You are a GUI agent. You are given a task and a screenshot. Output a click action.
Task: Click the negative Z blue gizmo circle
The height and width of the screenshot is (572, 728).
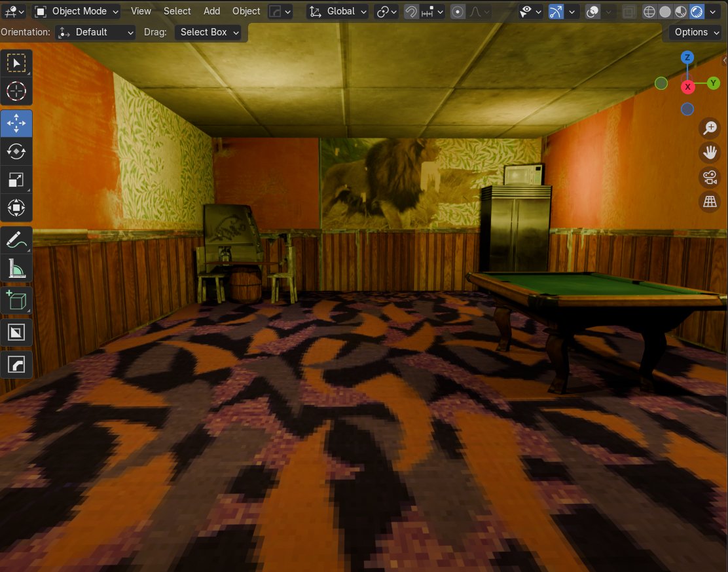point(687,109)
